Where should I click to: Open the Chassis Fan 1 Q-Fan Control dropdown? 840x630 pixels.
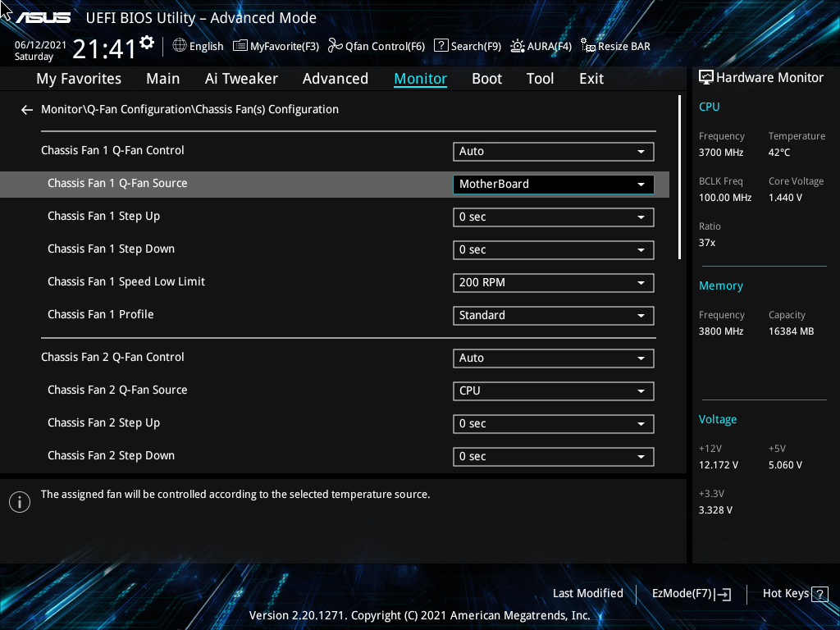[x=553, y=152]
